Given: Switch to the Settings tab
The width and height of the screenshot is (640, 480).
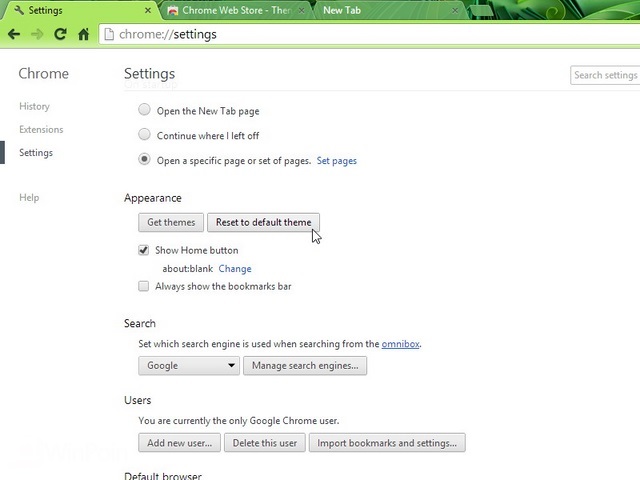Looking at the screenshot, I should point(80,10).
